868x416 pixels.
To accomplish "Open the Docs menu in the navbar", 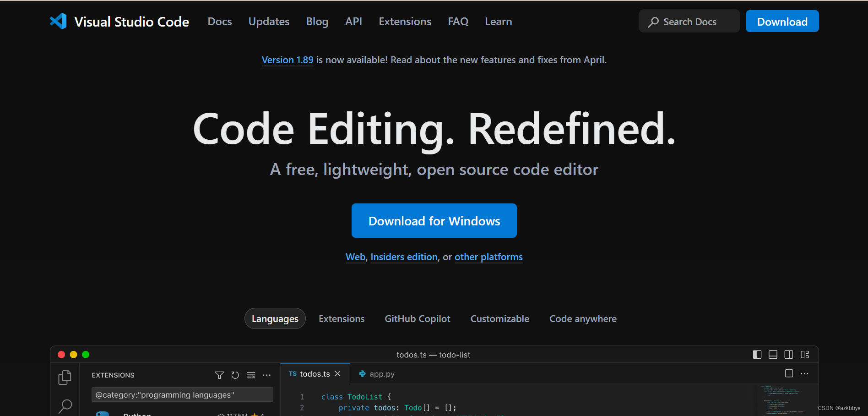I will click(220, 21).
